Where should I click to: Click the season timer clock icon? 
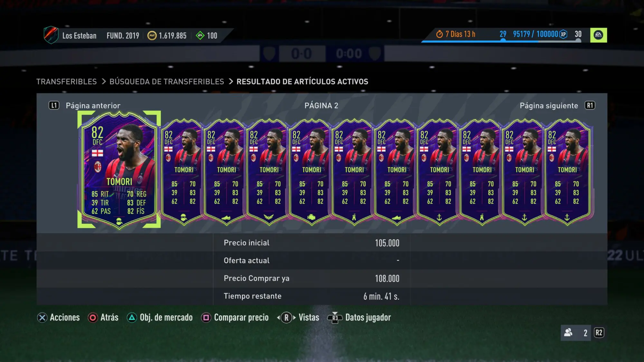[x=439, y=34]
